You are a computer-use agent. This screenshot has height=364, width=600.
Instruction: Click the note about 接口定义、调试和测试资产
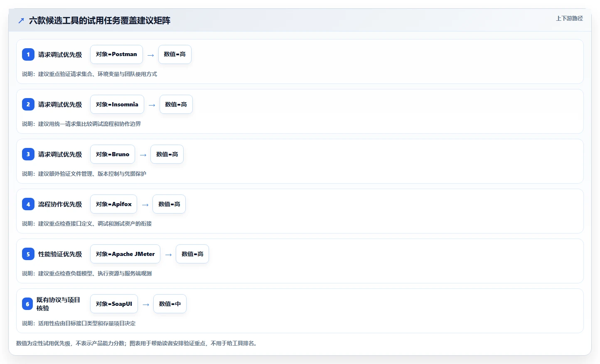click(x=87, y=224)
